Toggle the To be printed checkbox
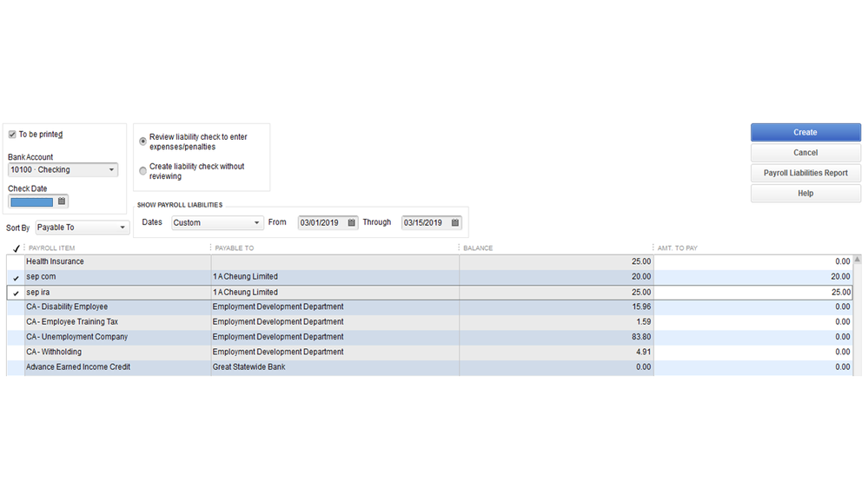Screen dimensions: 868x488 click(12, 135)
